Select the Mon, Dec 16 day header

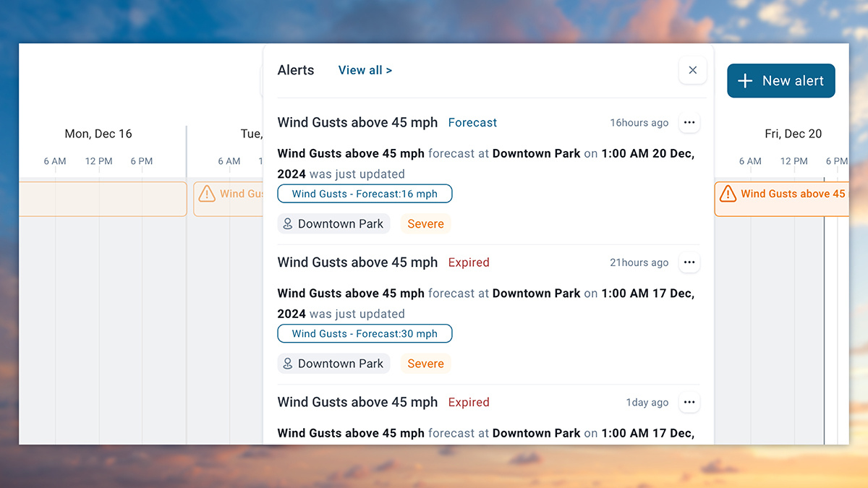coord(98,133)
